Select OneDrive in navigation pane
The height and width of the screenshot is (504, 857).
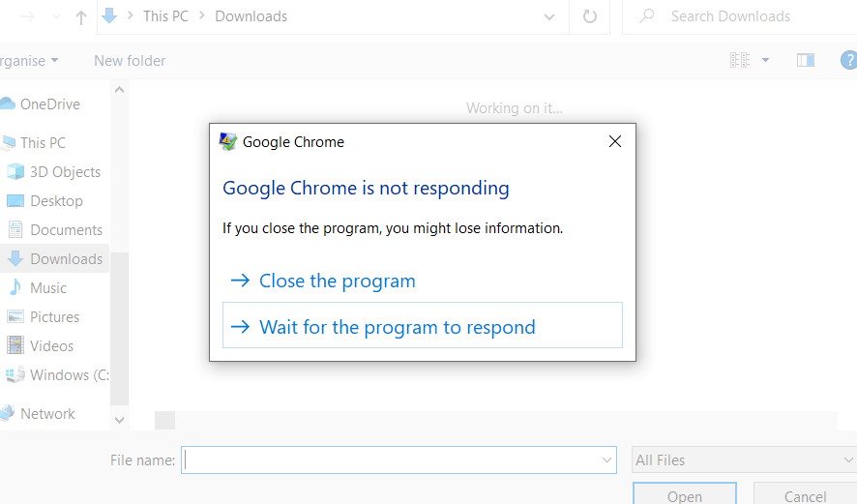(50, 104)
